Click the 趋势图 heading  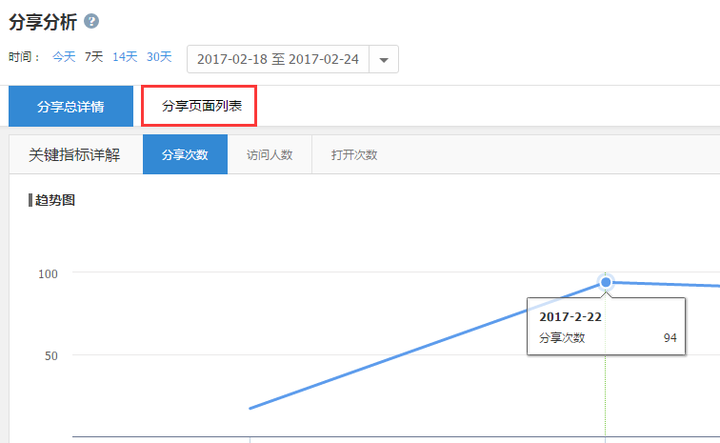(55, 200)
